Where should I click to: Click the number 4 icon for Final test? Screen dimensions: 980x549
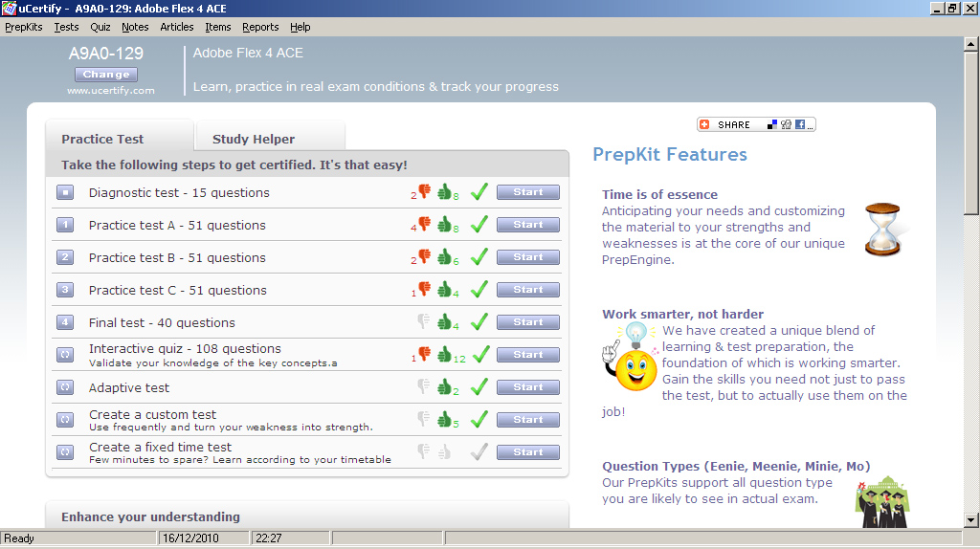pos(65,322)
